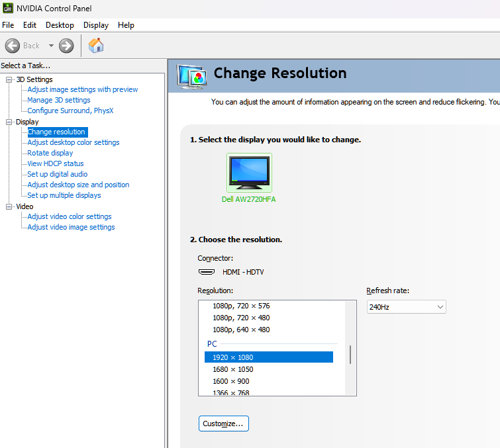
Task: Open Set up multiple displays
Action: (x=64, y=195)
